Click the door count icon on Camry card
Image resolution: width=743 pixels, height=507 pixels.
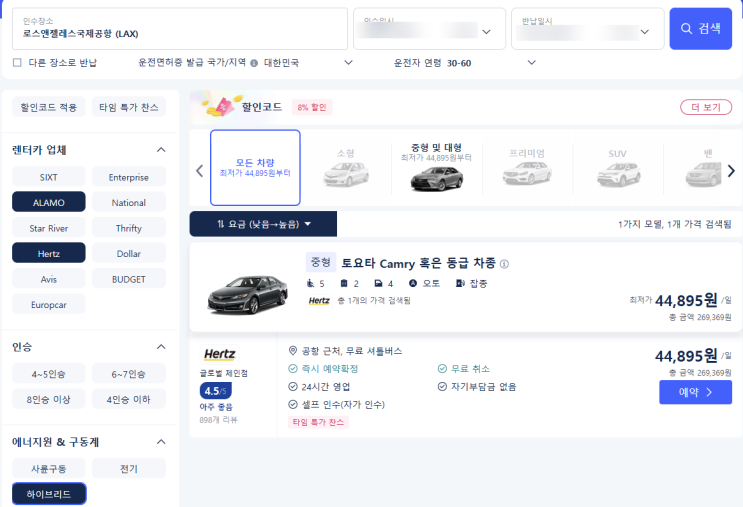click(x=378, y=283)
